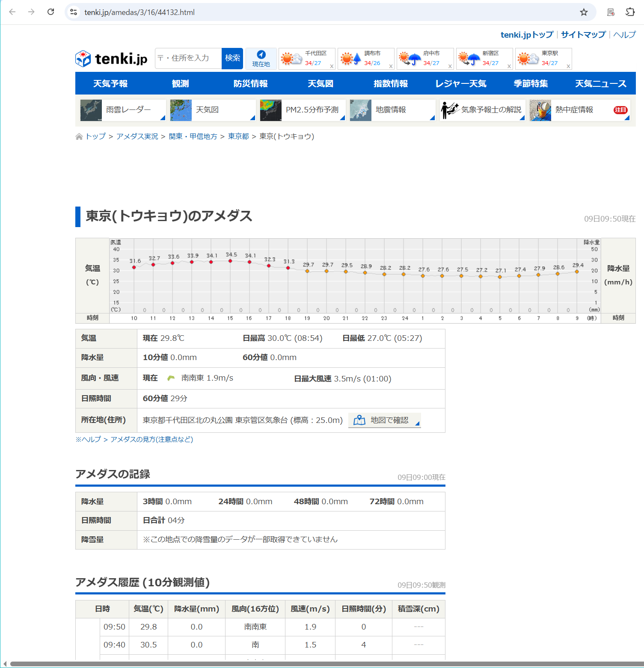Open the 千代田区 weather forecast icon
This screenshot has height=668, width=644.
tap(291, 59)
